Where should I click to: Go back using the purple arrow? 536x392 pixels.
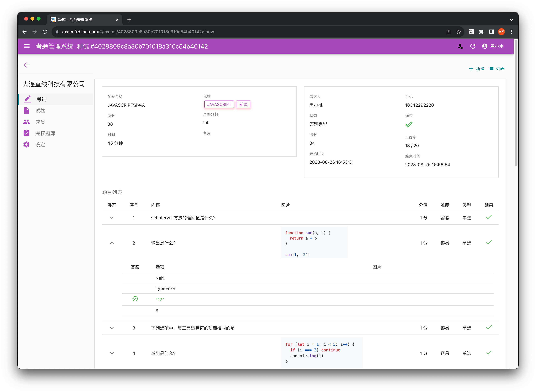point(26,65)
